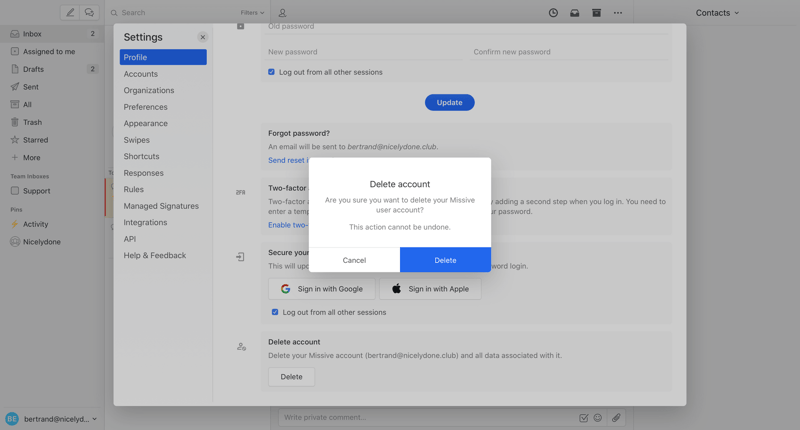Click the Trash bin icon in sidebar

click(15, 122)
